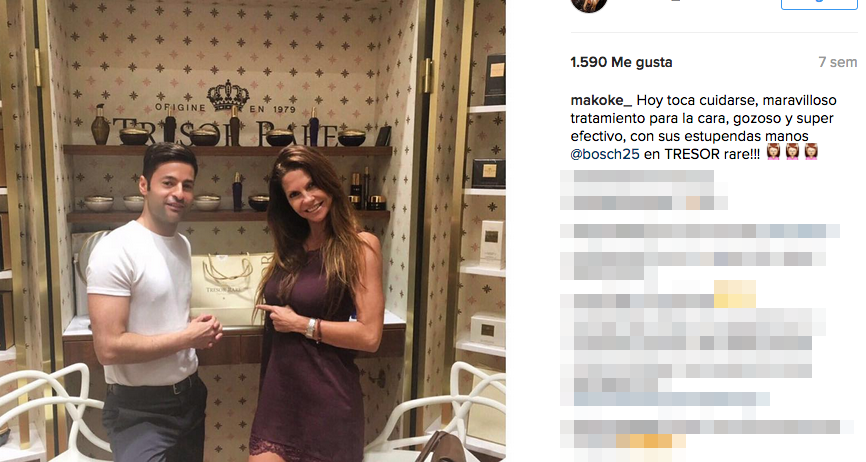Viewport: 866px width, 462px height.
Task: Click the TRESOR rare!!! text in caption
Action: pos(712,154)
